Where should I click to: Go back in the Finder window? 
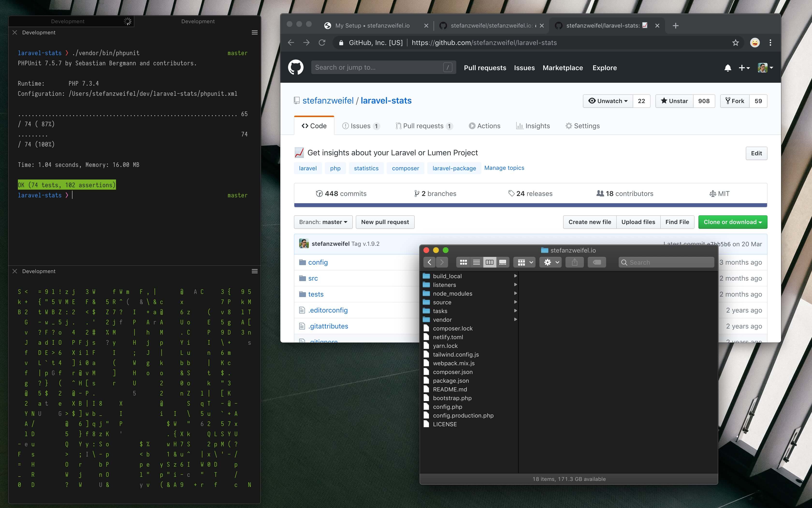(429, 262)
